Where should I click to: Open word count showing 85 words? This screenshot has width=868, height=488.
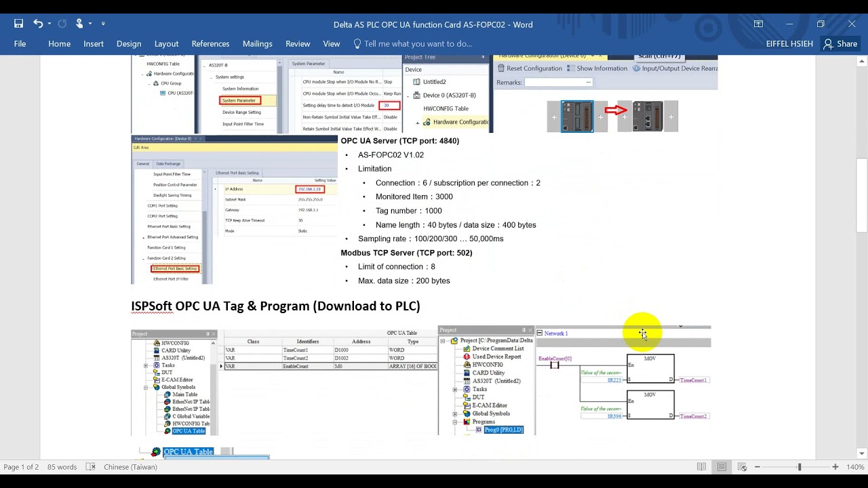click(62, 467)
